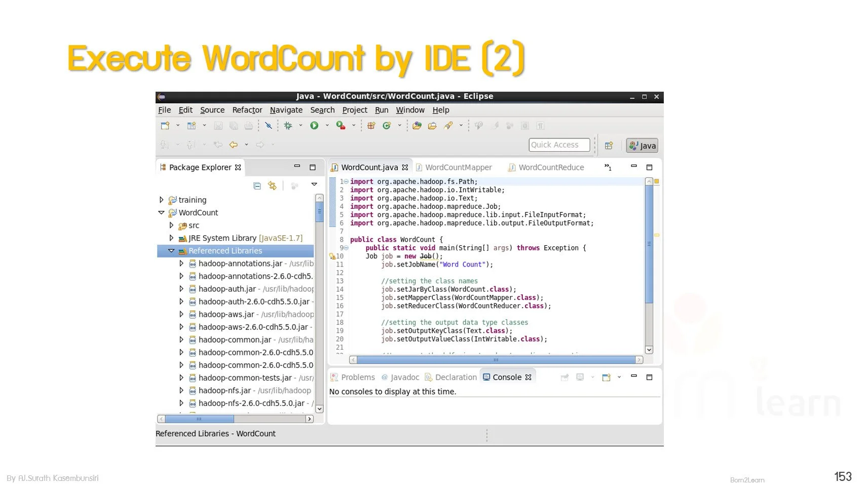
Task: Select the WordCount project label
Action: point(198,213)
